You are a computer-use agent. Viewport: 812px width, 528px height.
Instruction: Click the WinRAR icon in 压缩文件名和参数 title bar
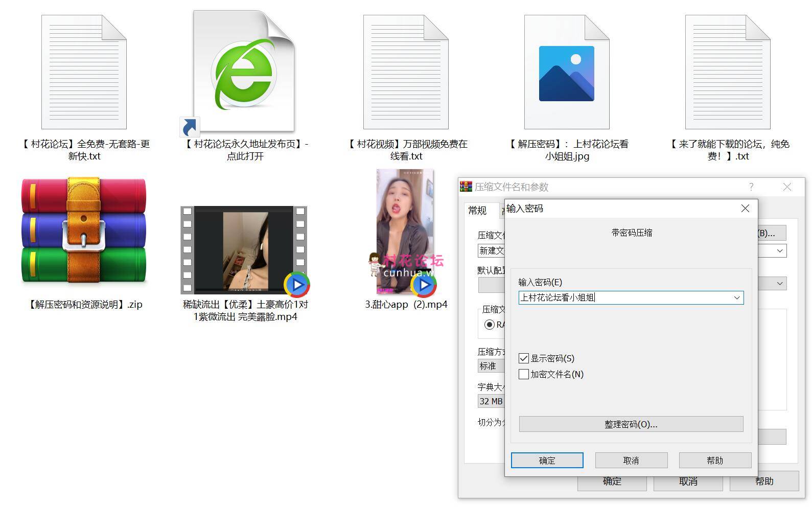click(x=466, y=187)
